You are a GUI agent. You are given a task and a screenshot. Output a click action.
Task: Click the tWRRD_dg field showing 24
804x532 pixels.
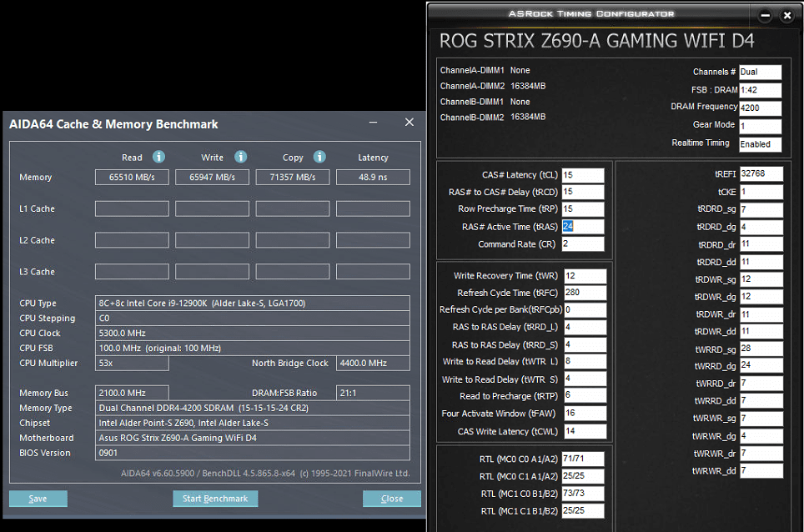point(761,366)
